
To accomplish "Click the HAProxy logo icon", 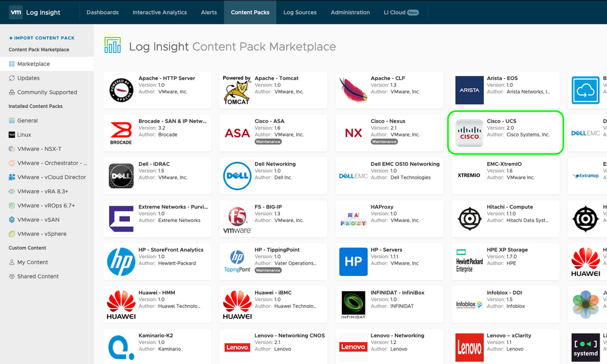I will pos(353,219).
